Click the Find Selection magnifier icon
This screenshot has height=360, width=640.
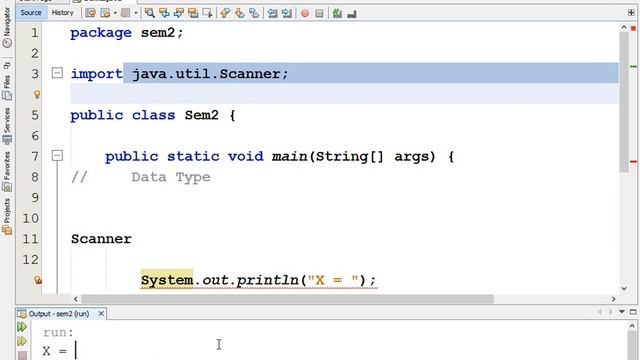(150, 13)
